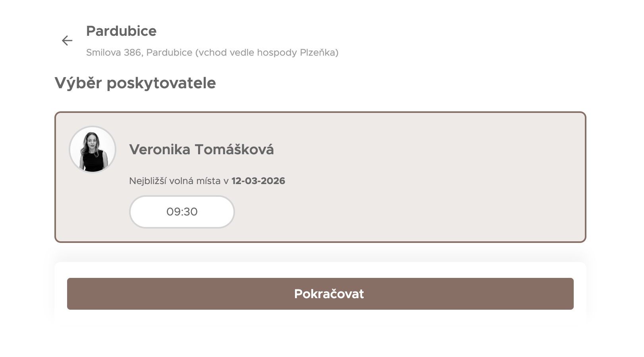Image resolution: width=644 pixels, height=357 pixels.
Task: Go back using the left arrow
Action: [67, 41]
